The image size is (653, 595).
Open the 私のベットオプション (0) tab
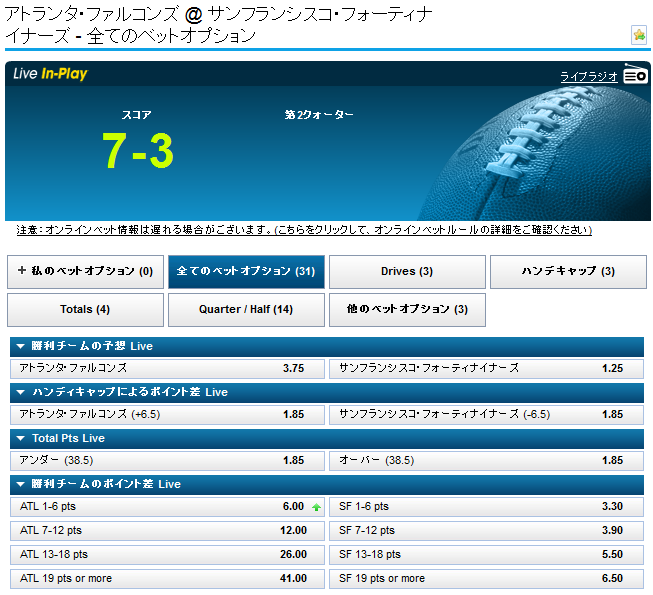pyautogui.click(x=85, y=272)
